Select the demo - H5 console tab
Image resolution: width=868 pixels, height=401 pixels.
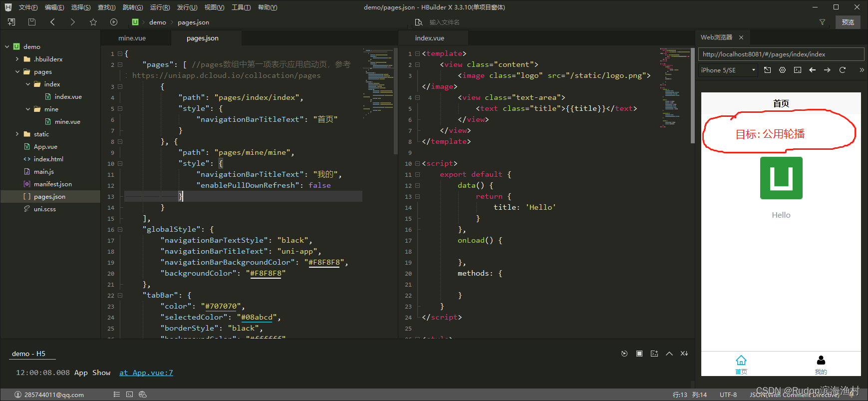(x=29, y=354)
